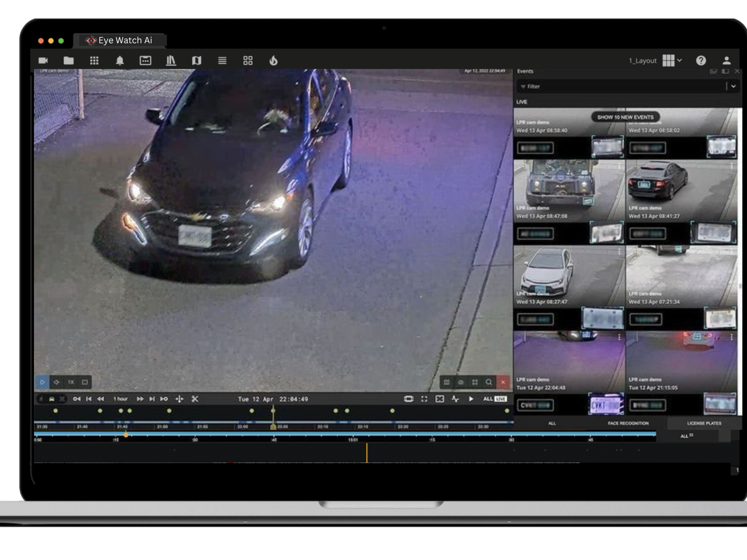The height and width of the screenshot is (560, 747).
Task: Open event thumbnail Tue 12 Apr 22:04:48
Action: click(x=569, y=362)
